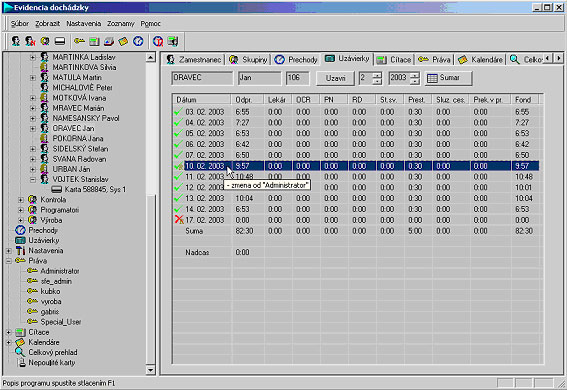Click the groups toolbar icon
567x390 pixels.
pos(45,41)
